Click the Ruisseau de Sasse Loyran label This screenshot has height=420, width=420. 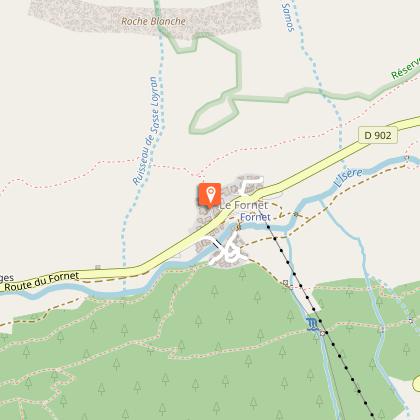[x=145, y=131]
